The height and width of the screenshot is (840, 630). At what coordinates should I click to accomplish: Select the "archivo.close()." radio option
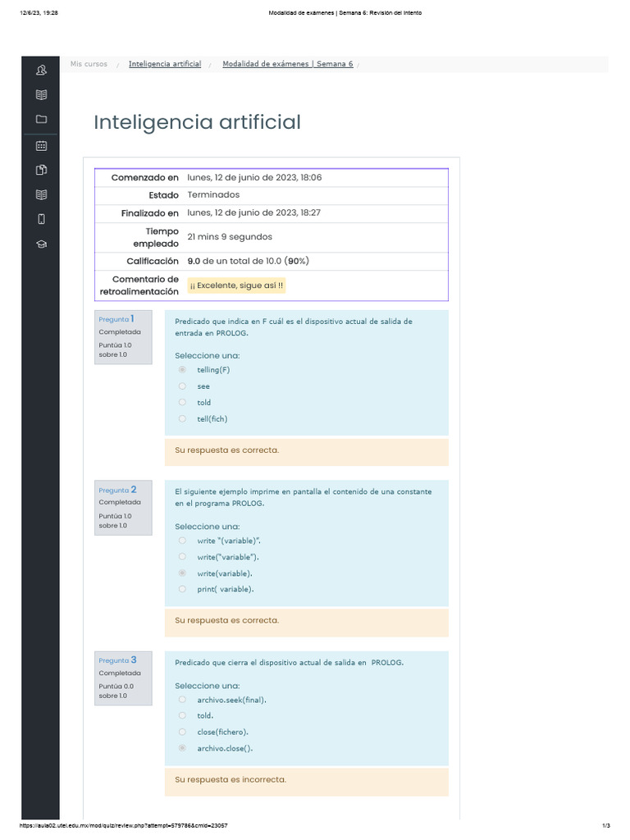[x=182, y=748]
